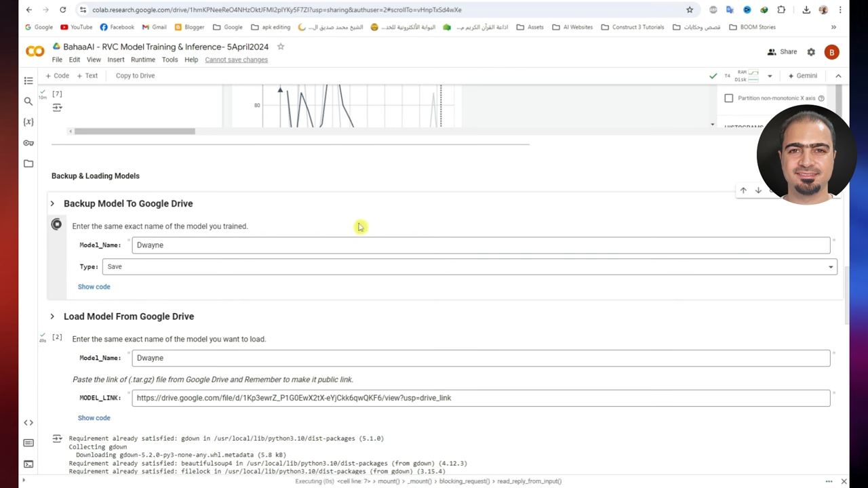Star the notebook title
The height and width of the screenshot is (488, 868).
tap(281, 47)
